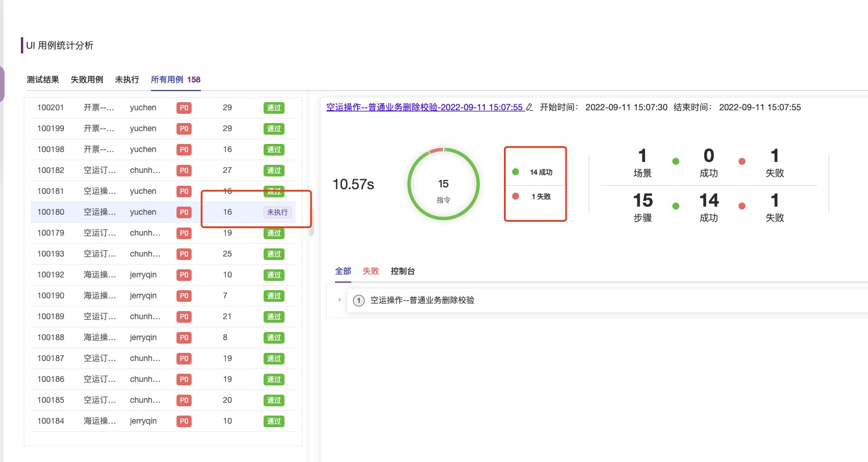Click the P0 priority badge in row 100190

184,296
